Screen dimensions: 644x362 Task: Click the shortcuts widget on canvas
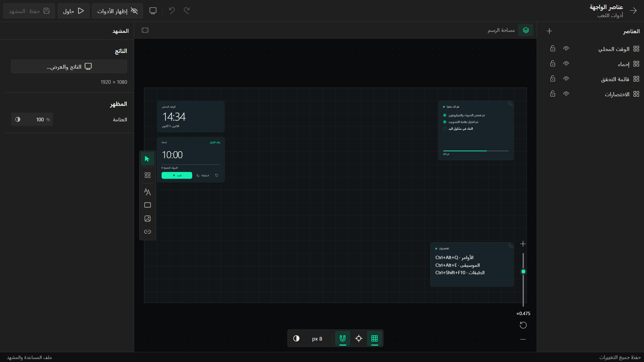[472, 264]
